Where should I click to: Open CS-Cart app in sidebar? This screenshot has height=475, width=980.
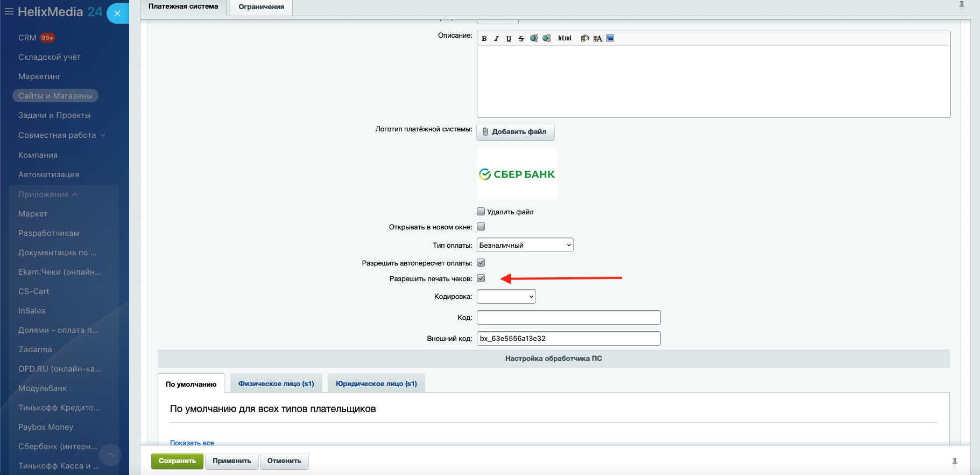coord(34,291)
